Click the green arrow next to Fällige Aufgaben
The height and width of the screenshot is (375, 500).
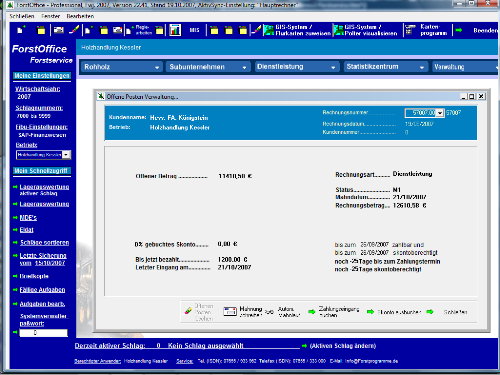(x=15, y=290)
